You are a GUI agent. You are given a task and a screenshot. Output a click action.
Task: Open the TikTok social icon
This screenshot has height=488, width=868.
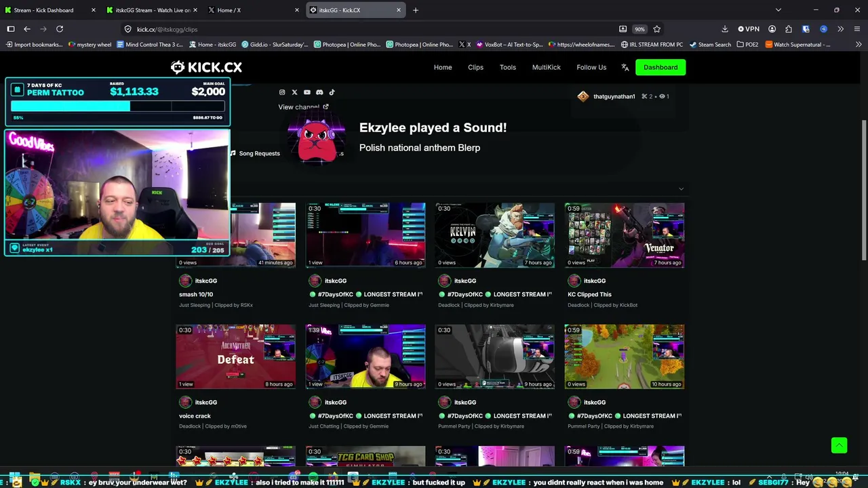pyautogui.click(x=332, y=92)
